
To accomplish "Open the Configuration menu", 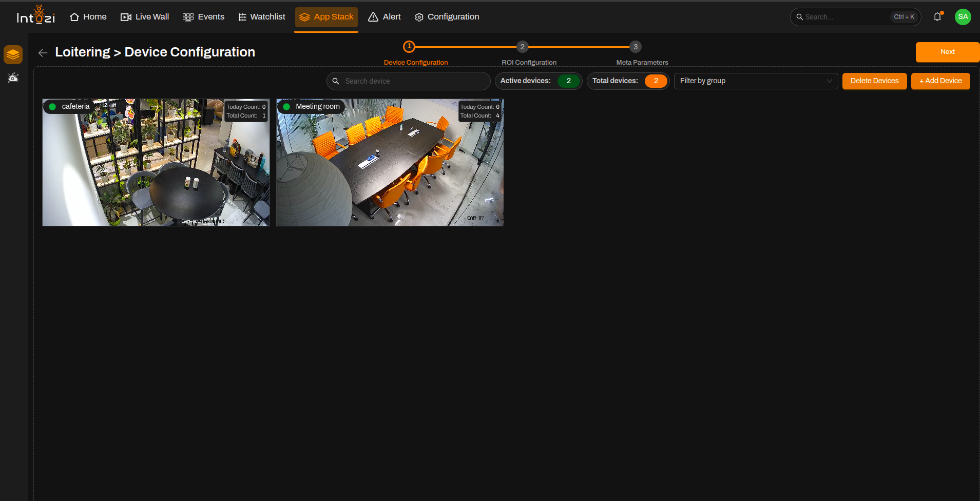I will (447, 17).
